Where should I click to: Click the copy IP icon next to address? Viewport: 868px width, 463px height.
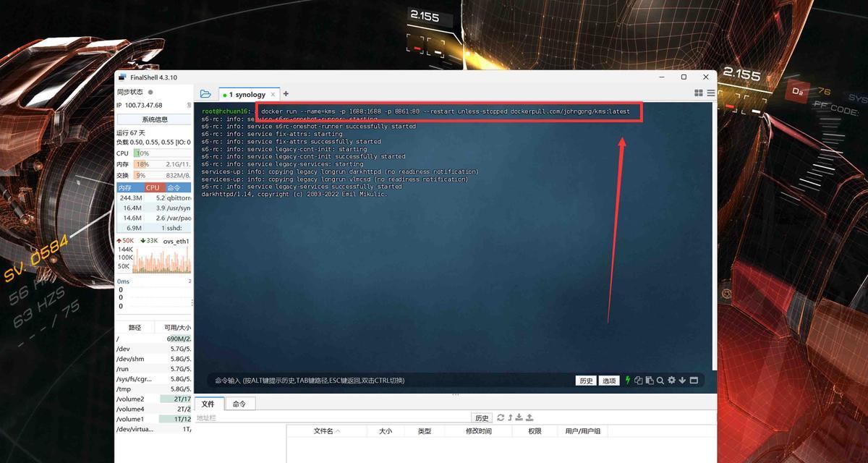(x=187, y=105)
